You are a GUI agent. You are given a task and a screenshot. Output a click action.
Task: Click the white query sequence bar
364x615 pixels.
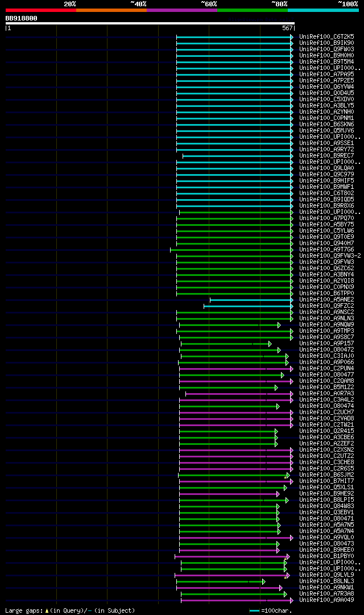point(150,23)
